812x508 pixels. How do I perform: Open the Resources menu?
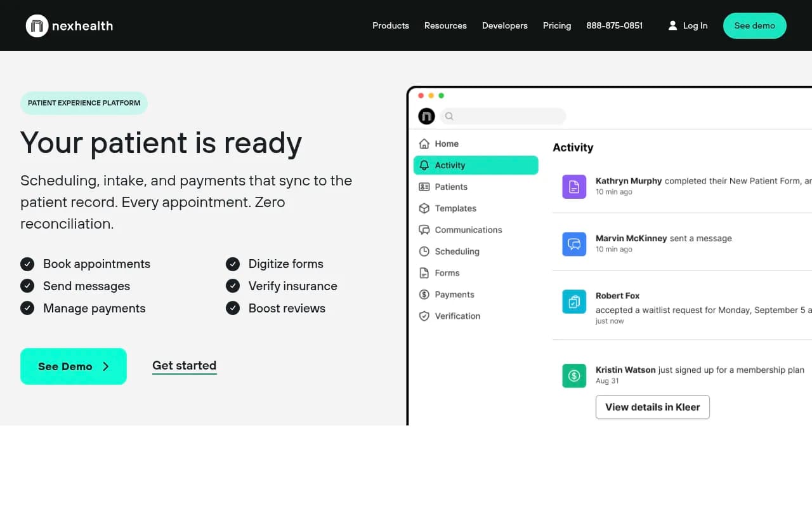pos(445,25)
